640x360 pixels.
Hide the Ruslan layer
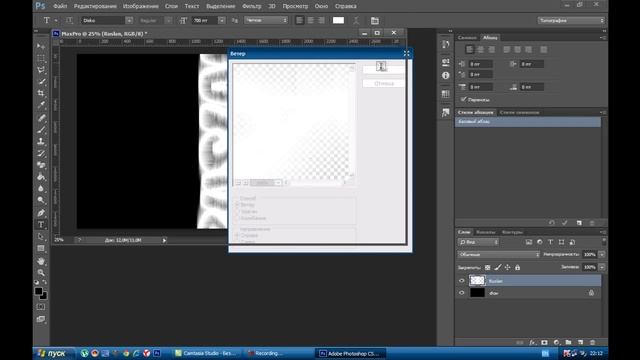pyautogui.click(x=462, y=280)
